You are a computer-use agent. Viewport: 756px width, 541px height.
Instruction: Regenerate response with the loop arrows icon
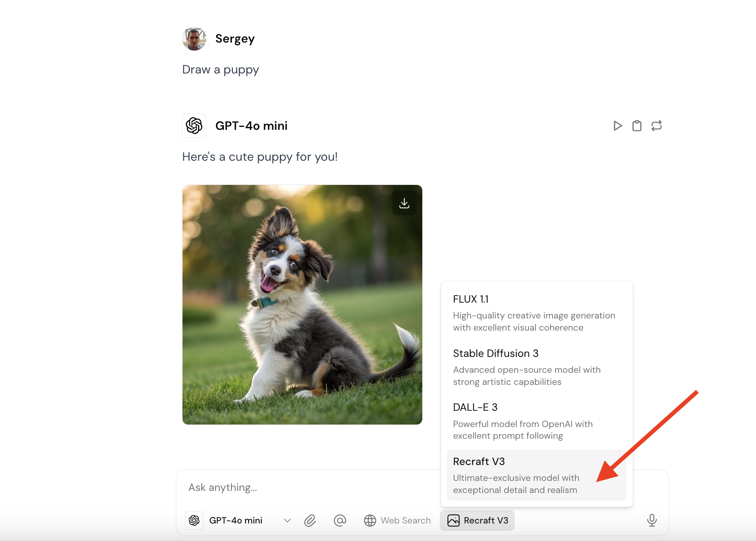pyautogui.click(x=656, y=126)
